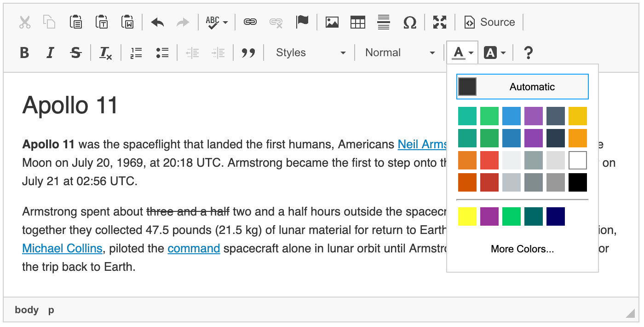
Task: Pick the white color swatch
Action: click(x=578, y=160)
